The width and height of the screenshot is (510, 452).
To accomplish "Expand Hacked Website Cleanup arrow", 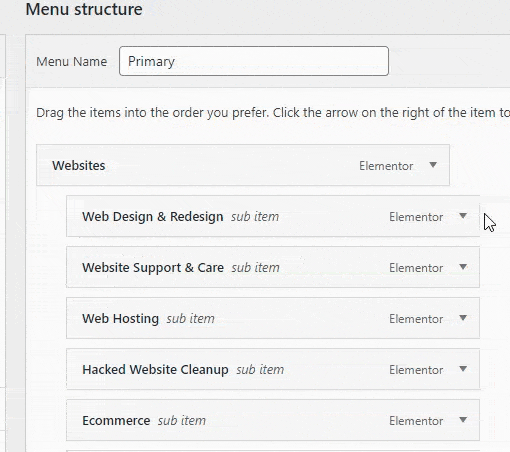I will click(463, 369).
